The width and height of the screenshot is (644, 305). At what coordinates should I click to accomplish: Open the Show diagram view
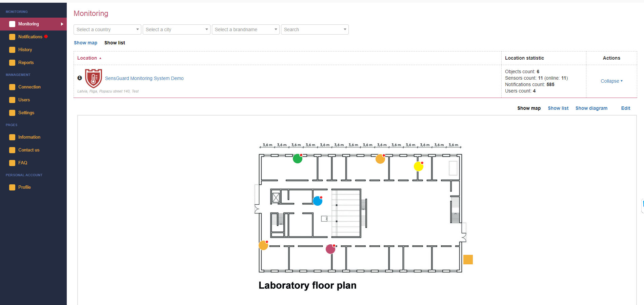591,108
